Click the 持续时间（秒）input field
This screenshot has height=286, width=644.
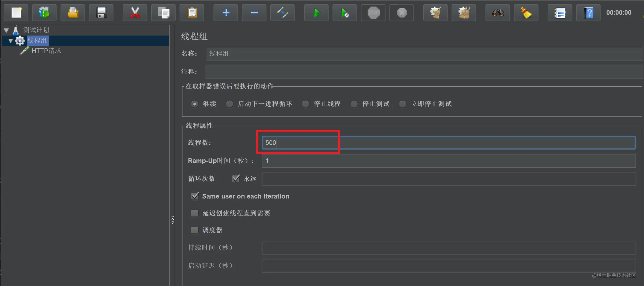click(449, 248)
